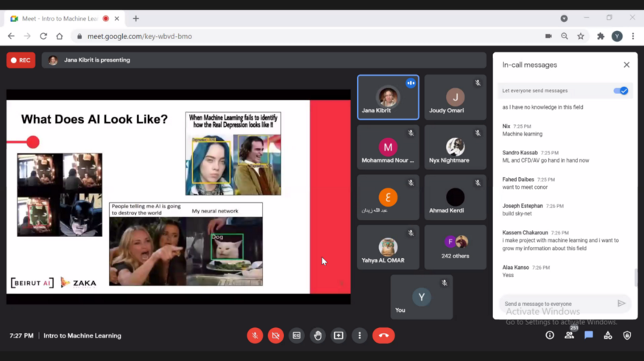Image resolution: width=644 pixels, height=361 pixels.
Task: Raise hand in the meeting
Action: coord(317,335)
